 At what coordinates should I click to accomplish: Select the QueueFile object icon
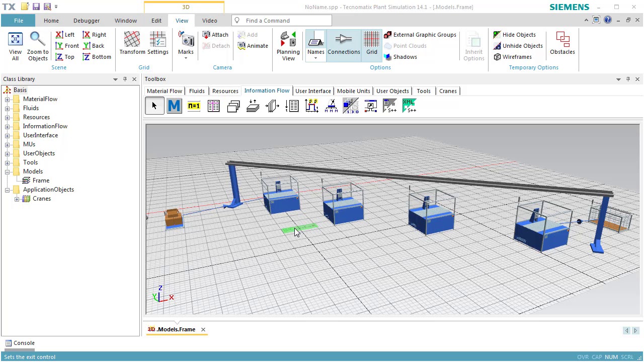(272, 106)
